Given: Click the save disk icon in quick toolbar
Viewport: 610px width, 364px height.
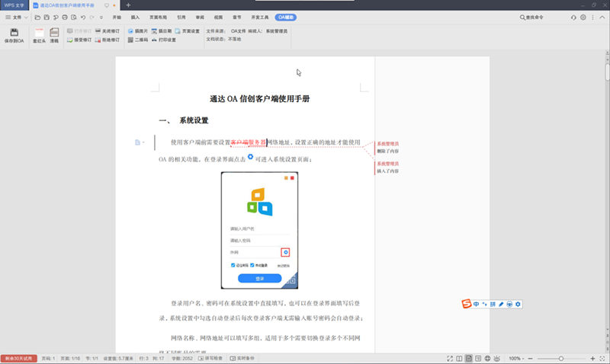Looking at the screenshot, I should pos(47,18).
